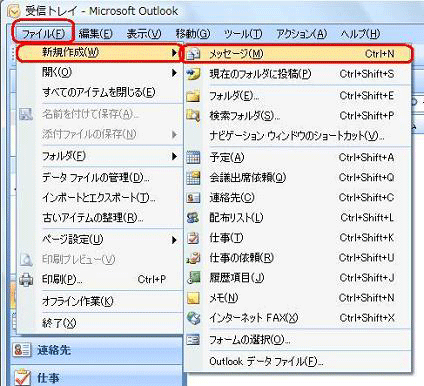Click the Task Request icon
The image size is (424, 386).
pos(193,258)
